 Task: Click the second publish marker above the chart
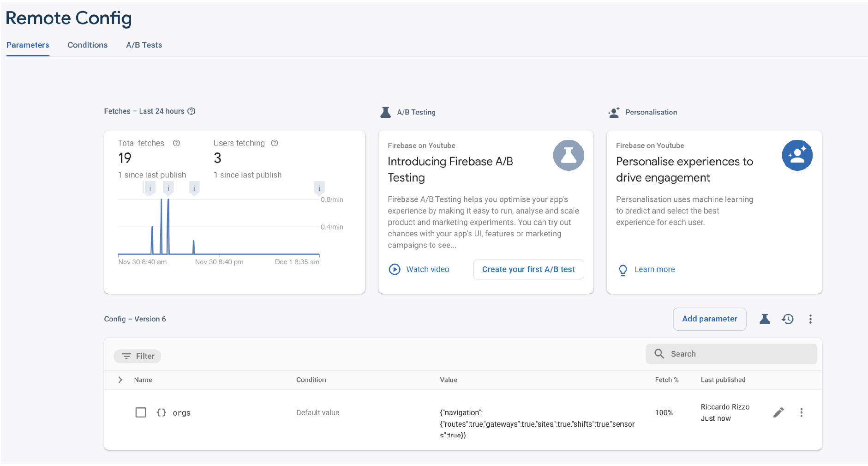pos(168,188)
